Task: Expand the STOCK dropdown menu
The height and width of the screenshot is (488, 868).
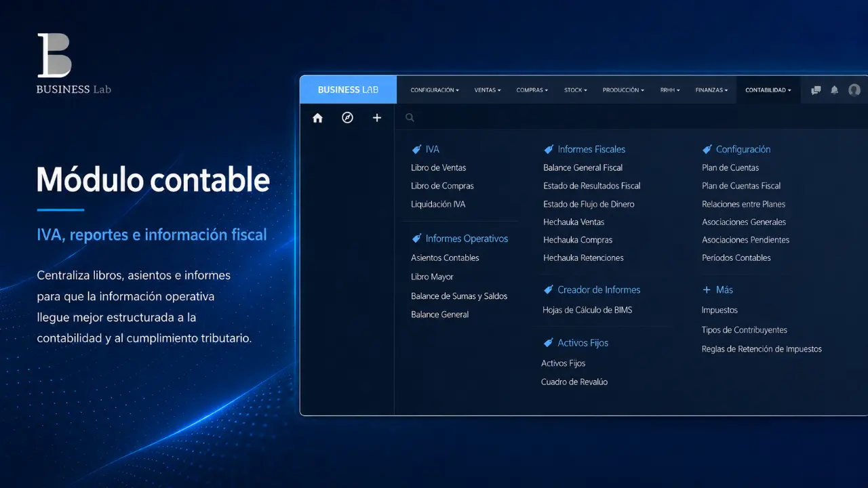Action: (x=576, y=90)
